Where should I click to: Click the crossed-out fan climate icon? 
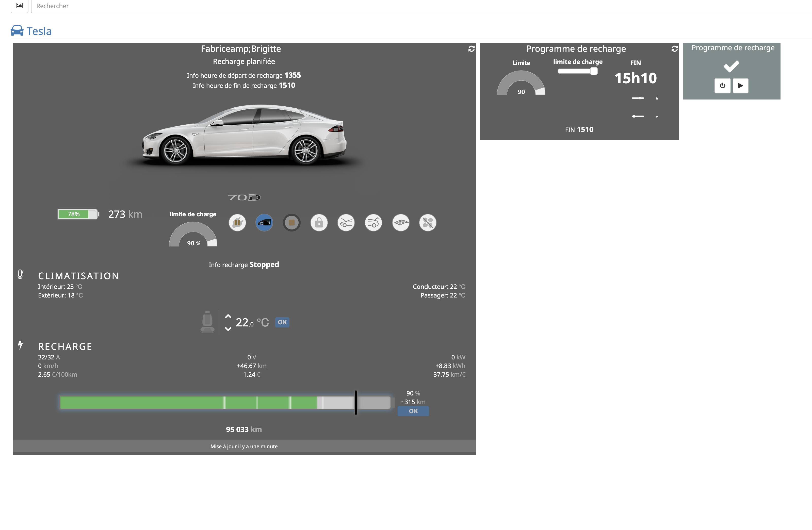pyautogui.click(x=428, y=223)
